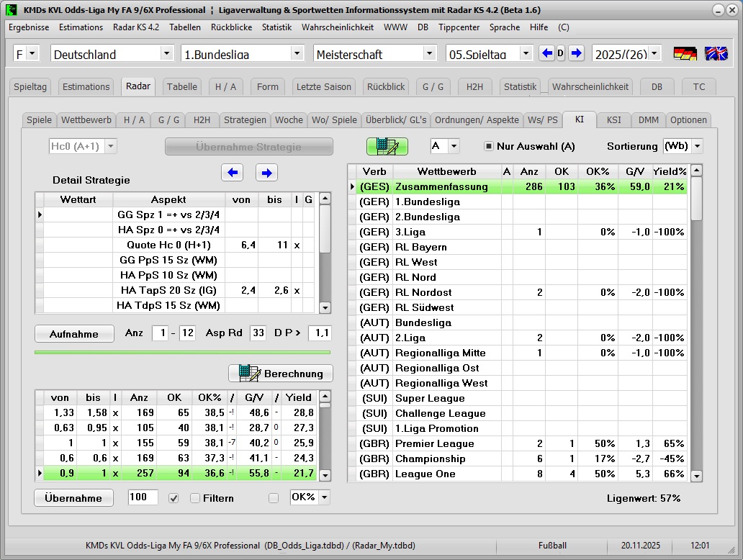Expand the Sortierung (Wb) dropdown
This screenshot has height=560, width=743.
697,146
